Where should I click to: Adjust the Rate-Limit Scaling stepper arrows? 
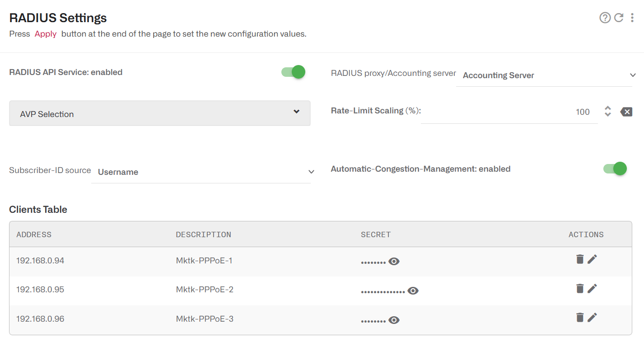click(x=608, y=111)
